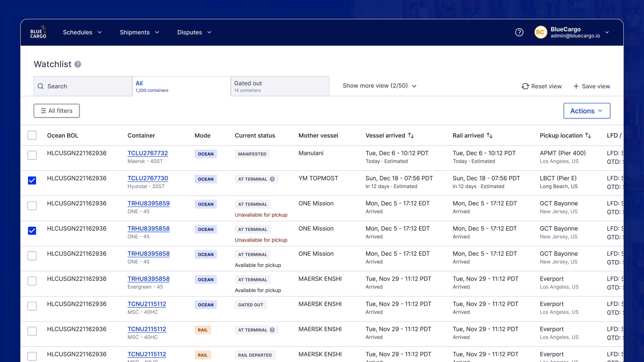This screenshot has width=644, height=362.
Task: Click the plus icon beside Save view
Action: [576, 86]
